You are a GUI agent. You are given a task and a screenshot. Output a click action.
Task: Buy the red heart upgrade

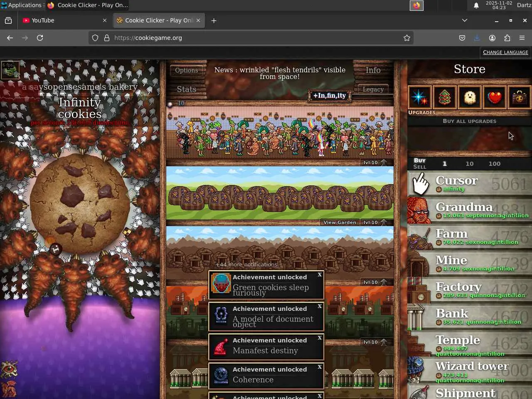point(495,97)
